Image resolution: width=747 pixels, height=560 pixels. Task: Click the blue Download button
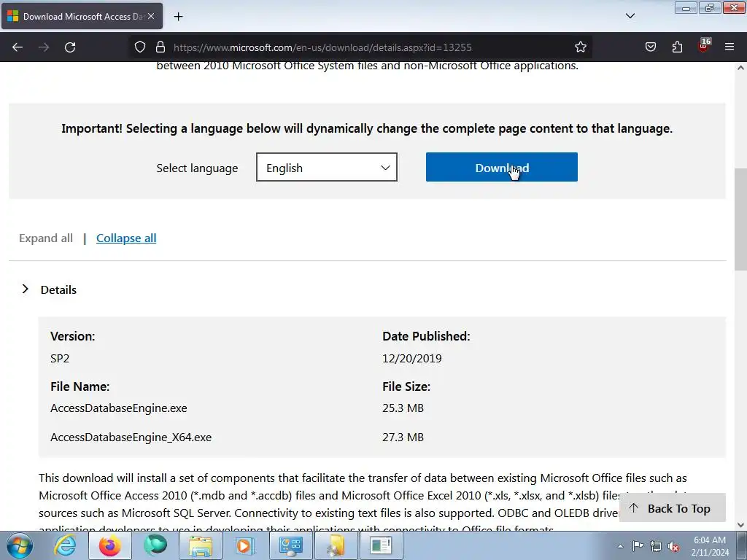point(502,167)
